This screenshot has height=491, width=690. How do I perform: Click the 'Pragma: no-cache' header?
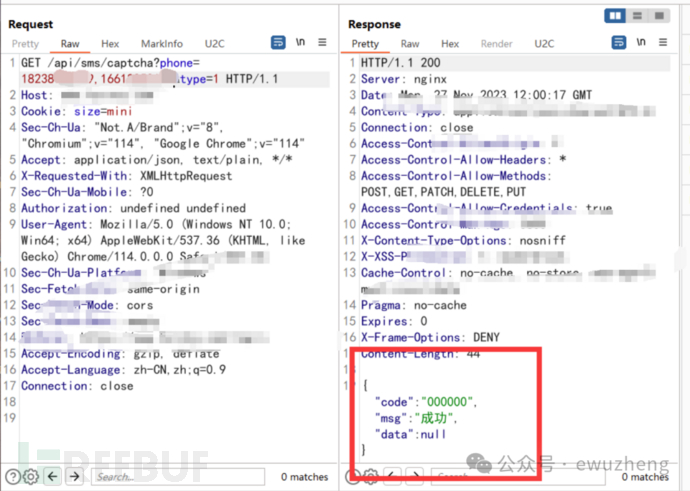tap(414, 305)
